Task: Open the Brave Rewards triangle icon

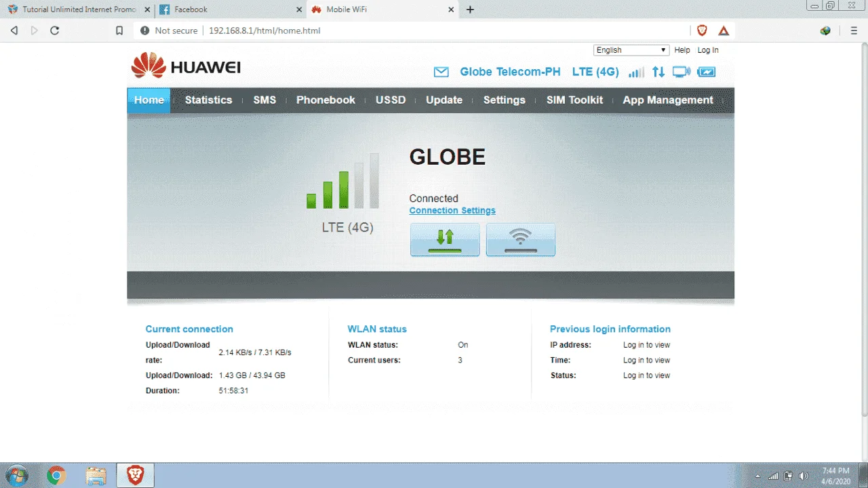Action: [724, 30]
